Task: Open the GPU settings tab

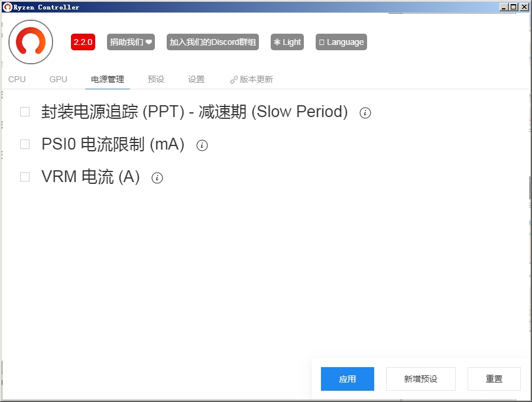Action: tap(58, 79)
